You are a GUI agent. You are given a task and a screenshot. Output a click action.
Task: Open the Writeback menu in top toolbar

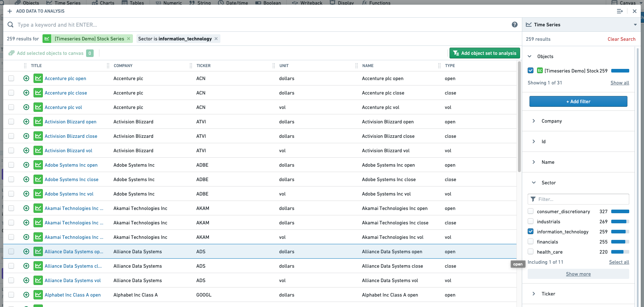point(307,3)
